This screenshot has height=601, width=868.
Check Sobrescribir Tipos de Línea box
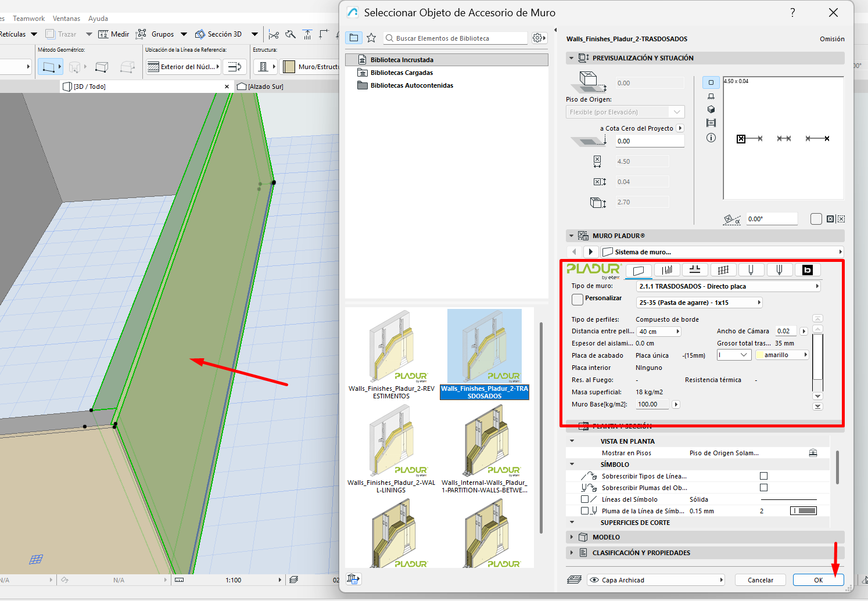[x=763, y=476]
